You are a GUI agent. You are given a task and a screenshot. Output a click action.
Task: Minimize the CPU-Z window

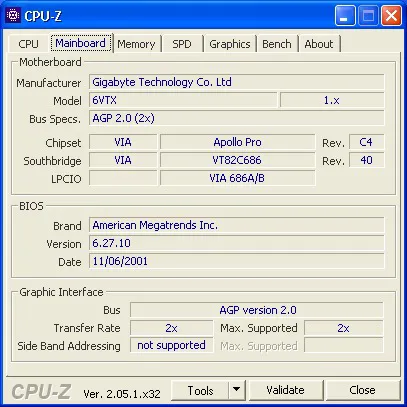(345, 15)
